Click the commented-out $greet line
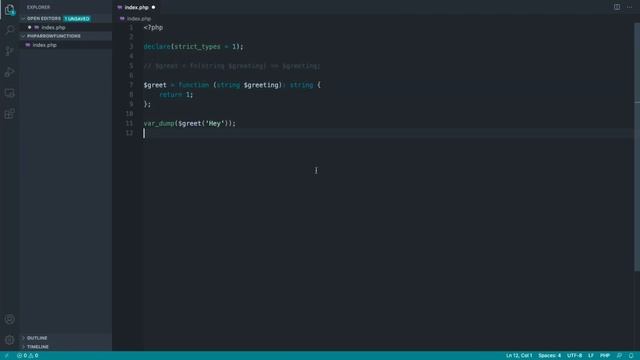The image size is (640, 360). 232,66
